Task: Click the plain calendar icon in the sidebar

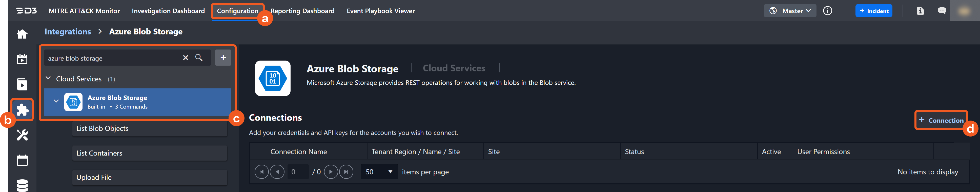Action: (x=22, y=160)
